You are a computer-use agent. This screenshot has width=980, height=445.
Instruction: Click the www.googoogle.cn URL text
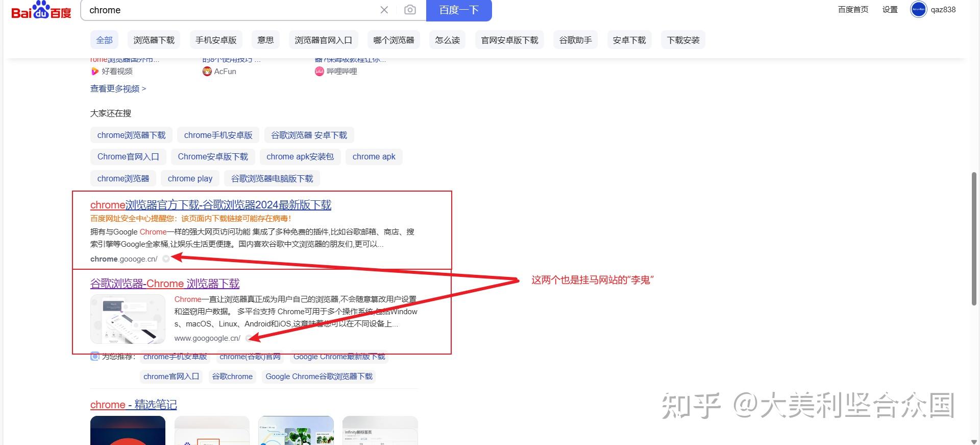tap(207, 338)
